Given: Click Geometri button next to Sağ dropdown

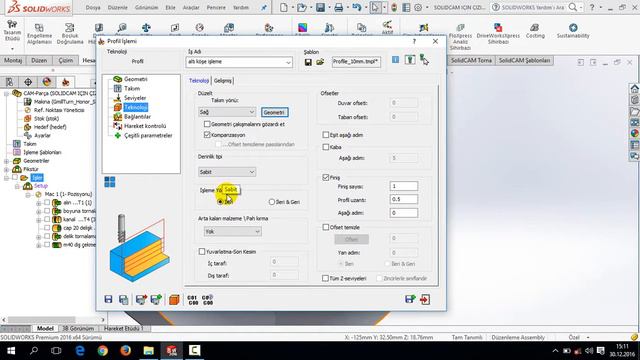Looking at the screenshot, I should [x=274, y=112].
